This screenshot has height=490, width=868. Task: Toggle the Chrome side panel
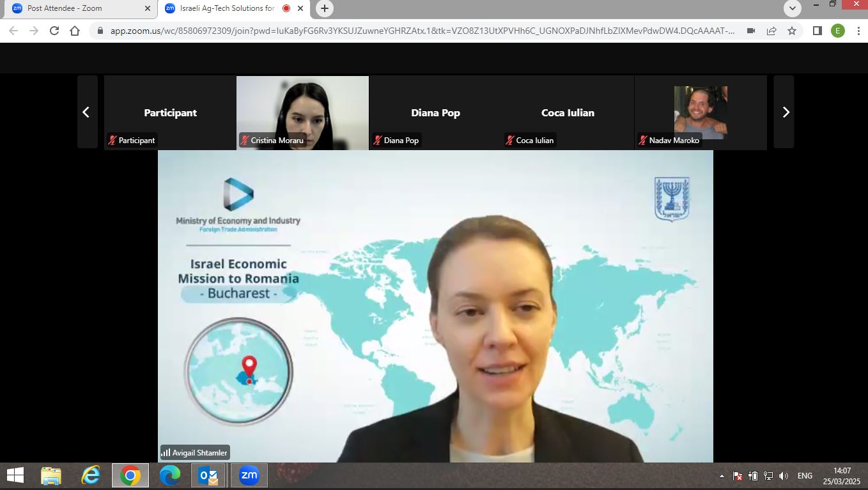coord(817,31)
